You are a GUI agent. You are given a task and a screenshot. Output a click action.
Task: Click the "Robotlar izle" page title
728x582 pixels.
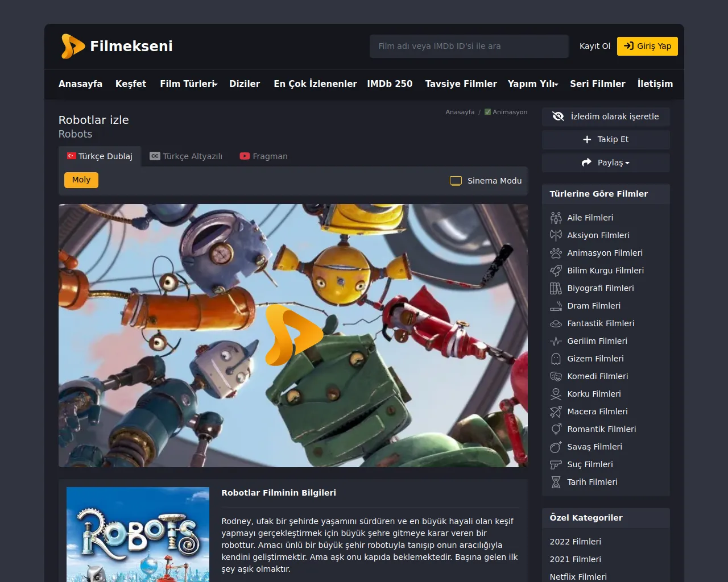click(94, 120)
